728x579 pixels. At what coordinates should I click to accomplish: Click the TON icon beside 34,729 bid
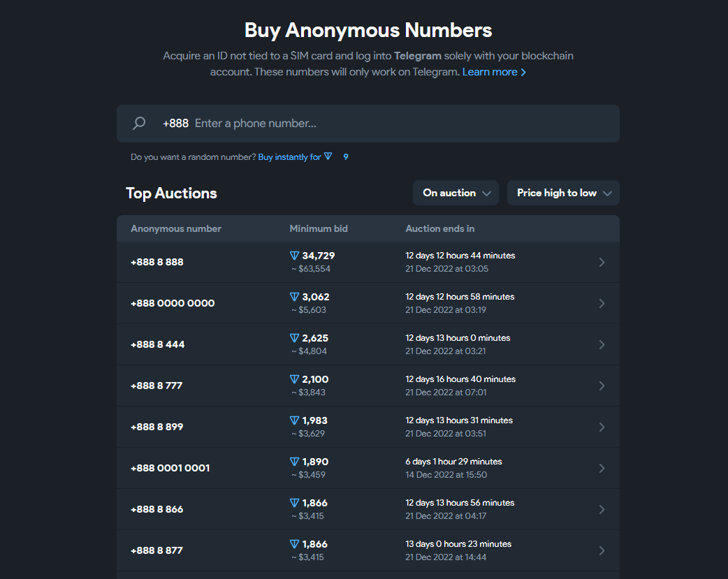294,256
